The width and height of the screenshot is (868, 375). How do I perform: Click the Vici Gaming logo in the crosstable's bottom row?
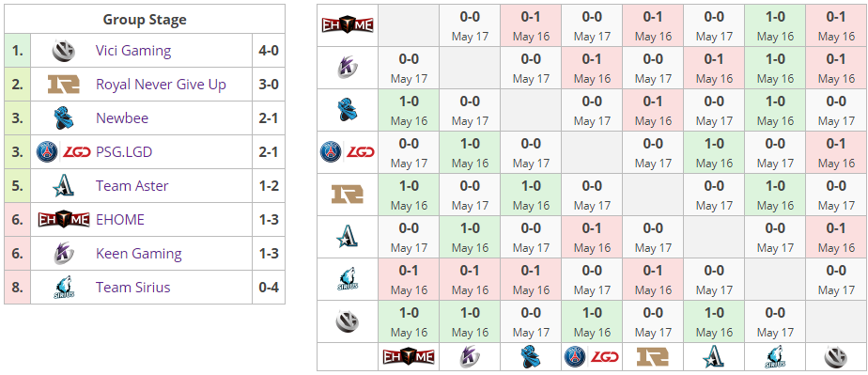(836, 357)
